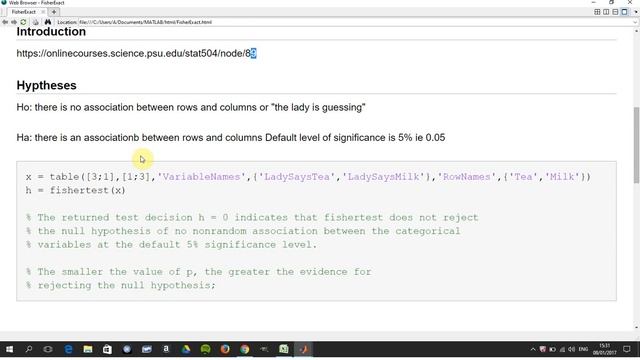Click the 'VariableNames' string in code
The width and height of the screenshot is (640, 360).
[202, 177]
